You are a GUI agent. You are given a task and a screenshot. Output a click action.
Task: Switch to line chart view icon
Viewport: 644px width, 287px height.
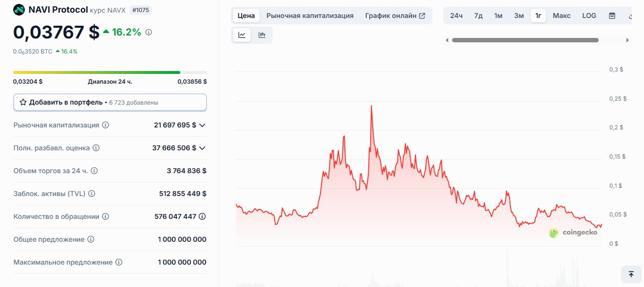242,35
